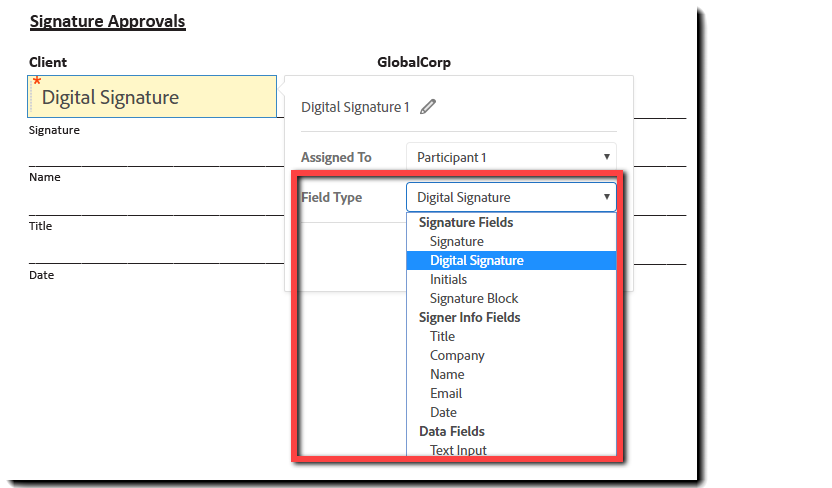Click the red required asterisk on the signature field
This screenshot has width=832, height=488.
click(37, 82)
